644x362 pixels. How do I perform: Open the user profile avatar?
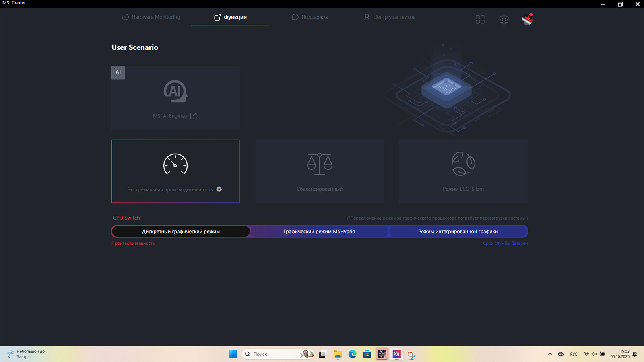tap(527, 19)
